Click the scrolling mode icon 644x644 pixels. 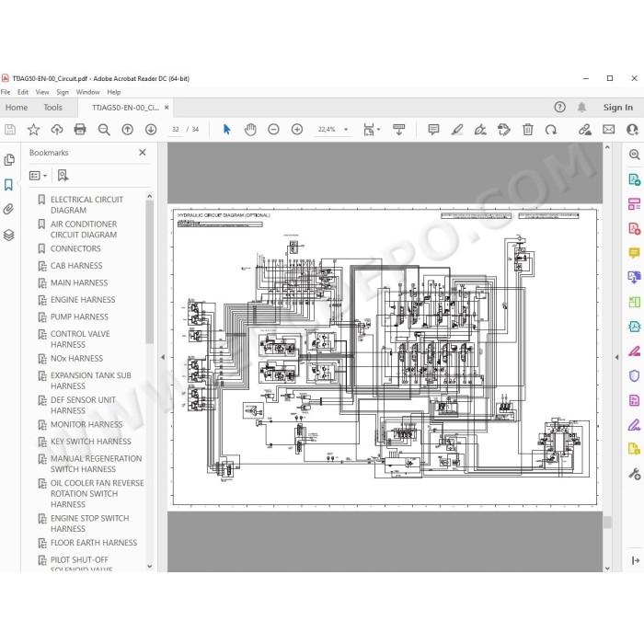coord(398,130)
